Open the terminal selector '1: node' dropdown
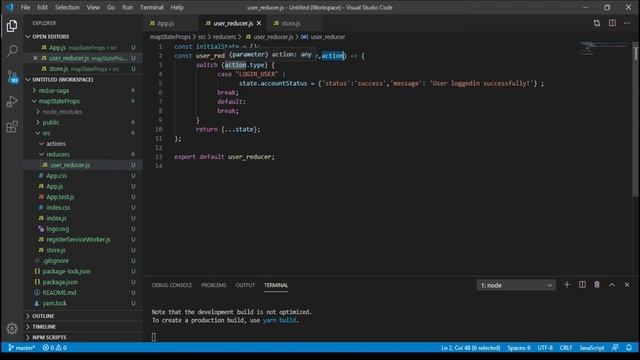 516,285
